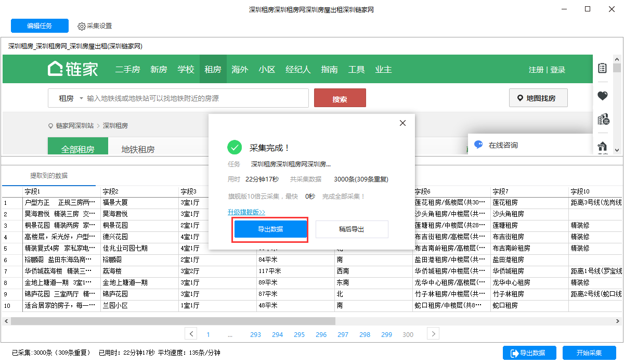Open the 新房 menu
Viewport: 624px width, 364px height.
159,69
